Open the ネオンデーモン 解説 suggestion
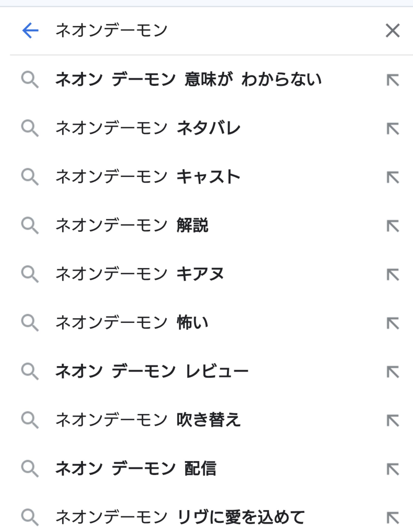The width and height of the screenshot is (413, 532). coord(132,225)
